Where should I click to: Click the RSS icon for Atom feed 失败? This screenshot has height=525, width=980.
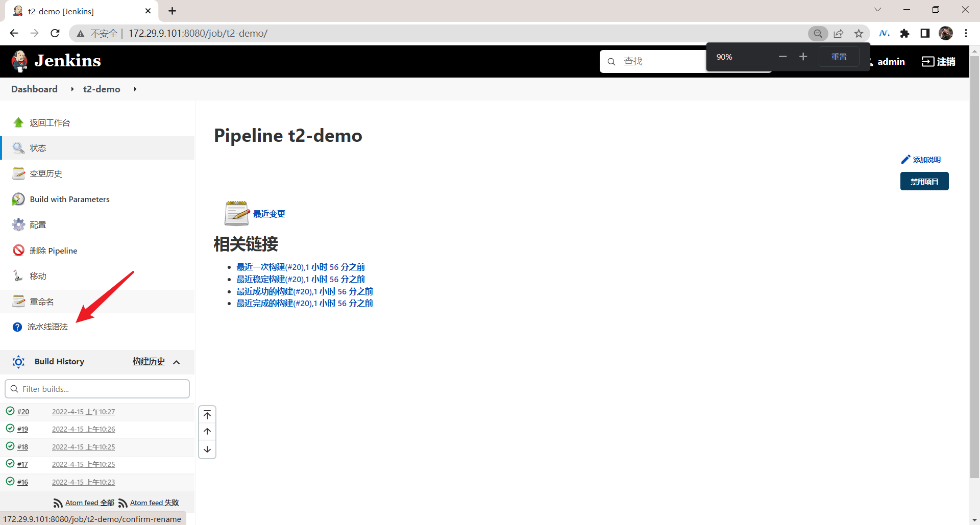123,504
